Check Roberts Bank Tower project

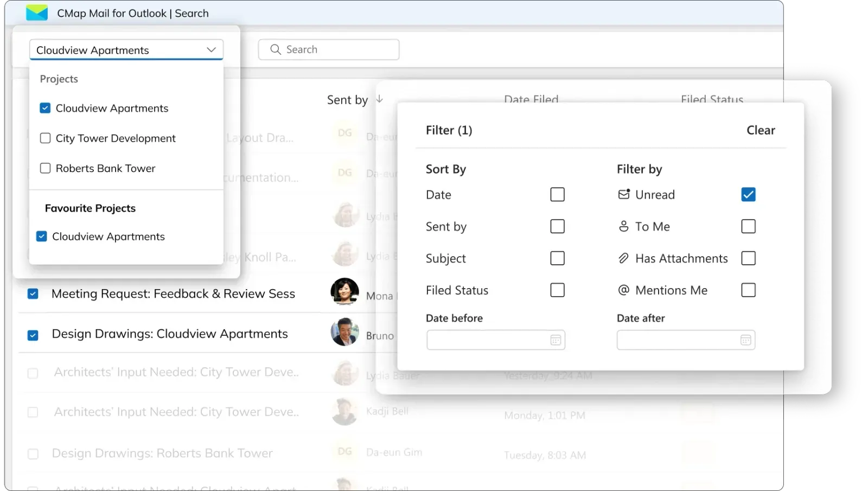point(45,168)
